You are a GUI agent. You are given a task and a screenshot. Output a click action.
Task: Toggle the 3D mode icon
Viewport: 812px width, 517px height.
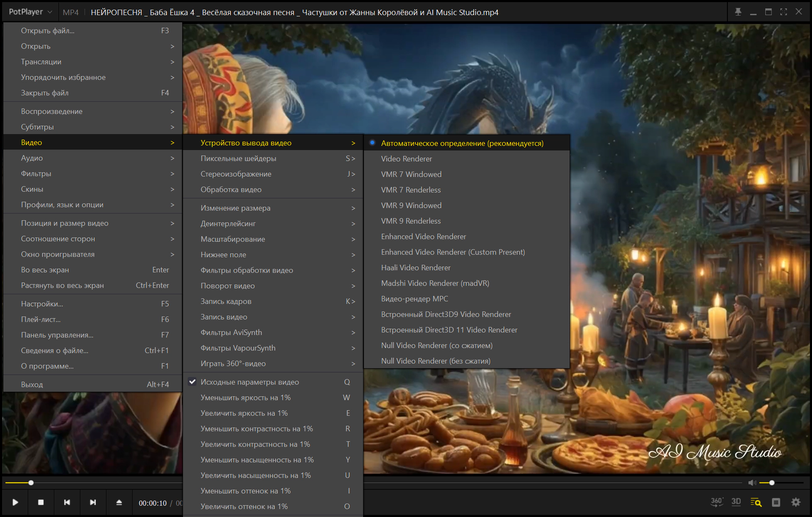[736, 502]
